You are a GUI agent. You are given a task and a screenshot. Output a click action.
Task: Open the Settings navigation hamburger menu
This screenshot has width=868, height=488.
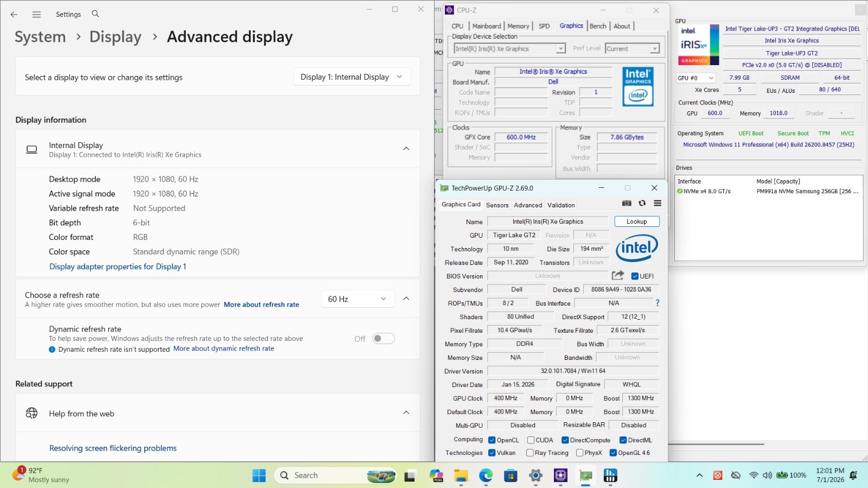tap(36, 15)
